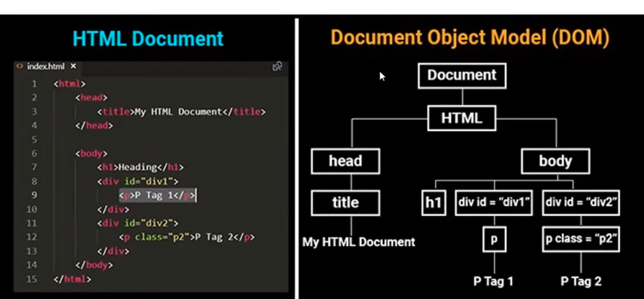The image size is (644, 299).
Task: Click the "HTML Document" heading
Action: pos(148,39)
